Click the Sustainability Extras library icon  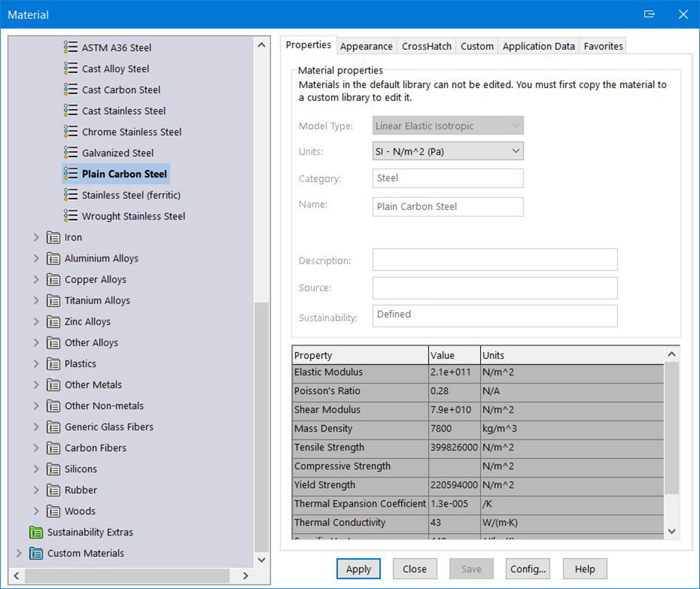pyautogui.click(x=36, y=532)
